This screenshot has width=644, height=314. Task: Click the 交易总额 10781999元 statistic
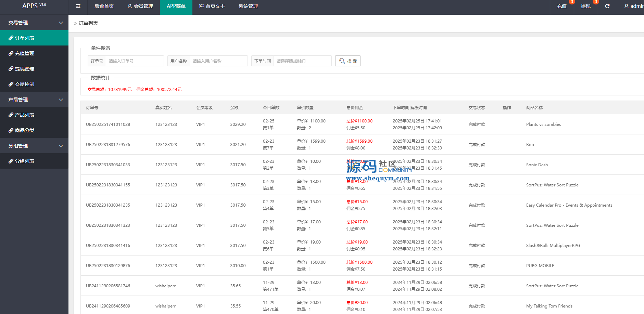(110, 90)
